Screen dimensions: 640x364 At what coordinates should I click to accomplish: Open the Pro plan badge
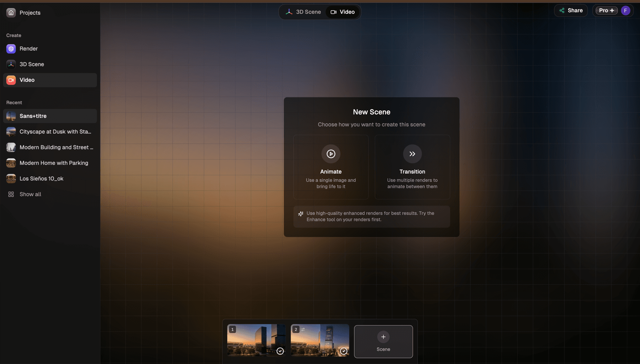607,11
